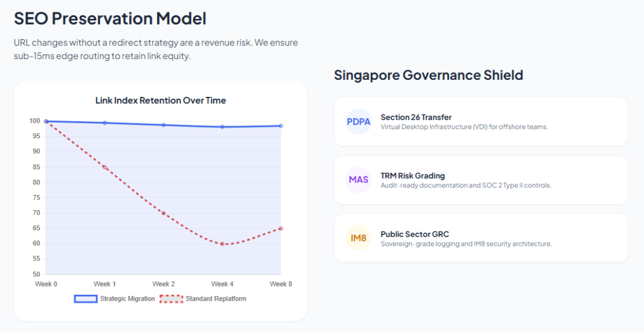Click the MAS badge icon
Screen dimensions: 644x332
358,180
